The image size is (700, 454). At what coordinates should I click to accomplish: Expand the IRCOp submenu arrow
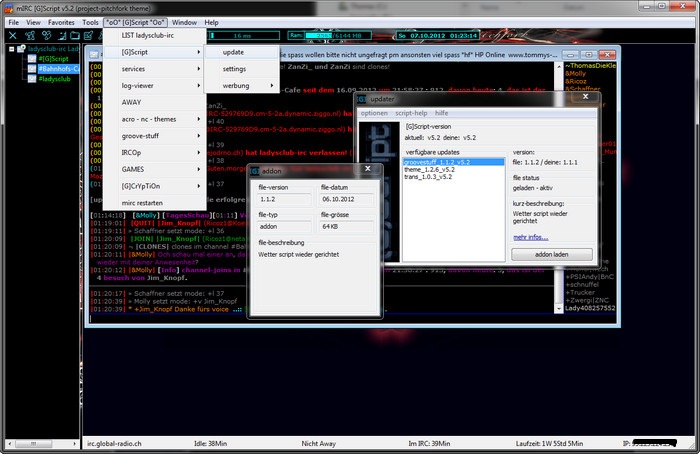[199, 153]
